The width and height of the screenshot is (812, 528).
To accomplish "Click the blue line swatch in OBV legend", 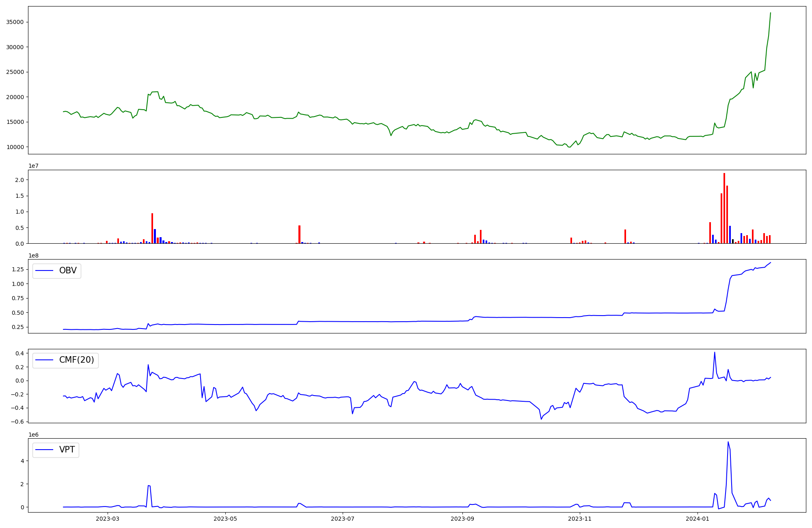I will (x=45, y=271).
